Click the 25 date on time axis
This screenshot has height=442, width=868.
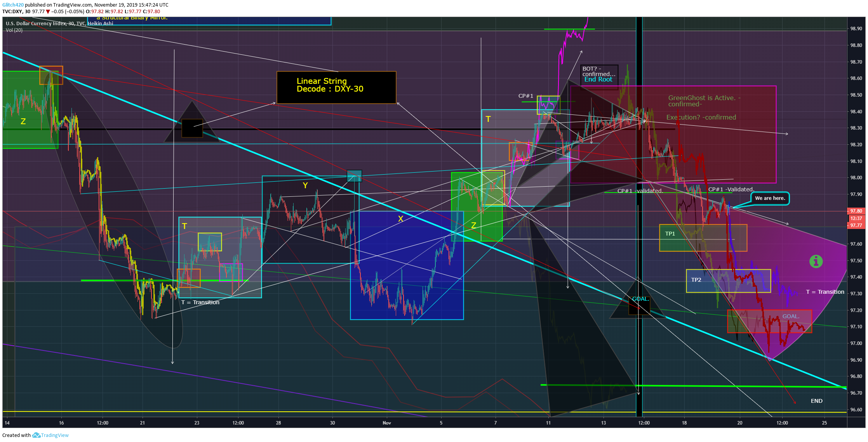[x=824, y=423]
